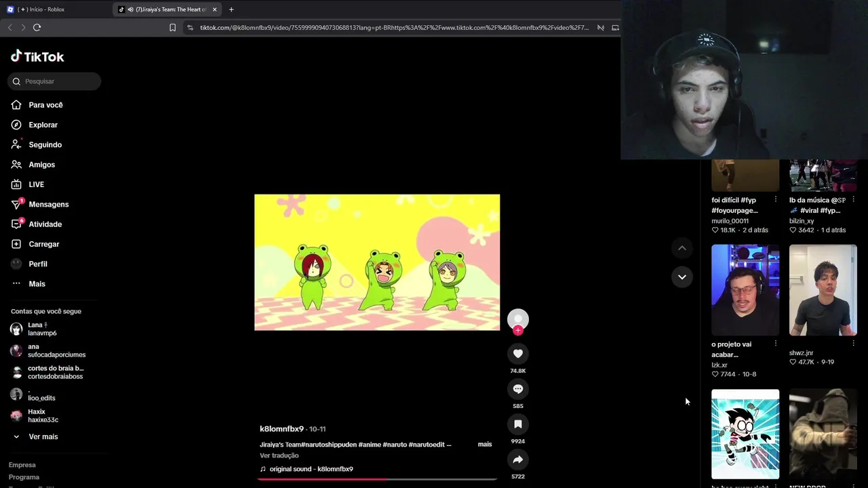Viewport: 868px width, 488px height.
Task: Click the Atividade bell icon
Action: point(16,224)
